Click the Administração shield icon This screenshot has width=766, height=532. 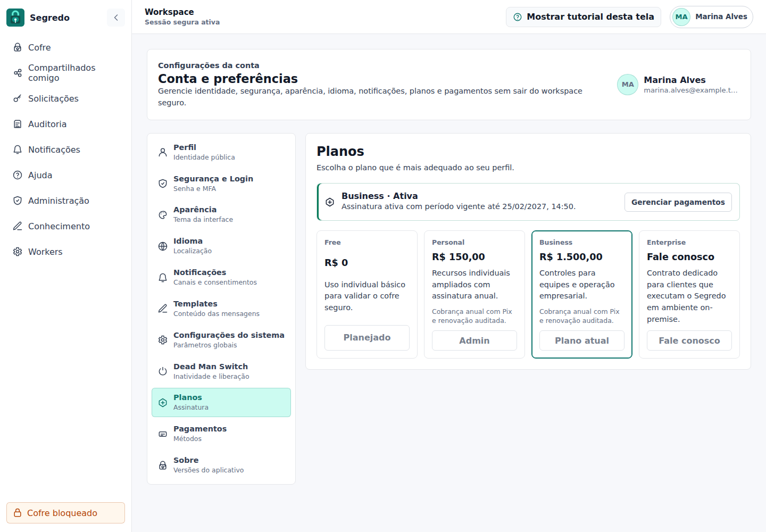[18, 201]
